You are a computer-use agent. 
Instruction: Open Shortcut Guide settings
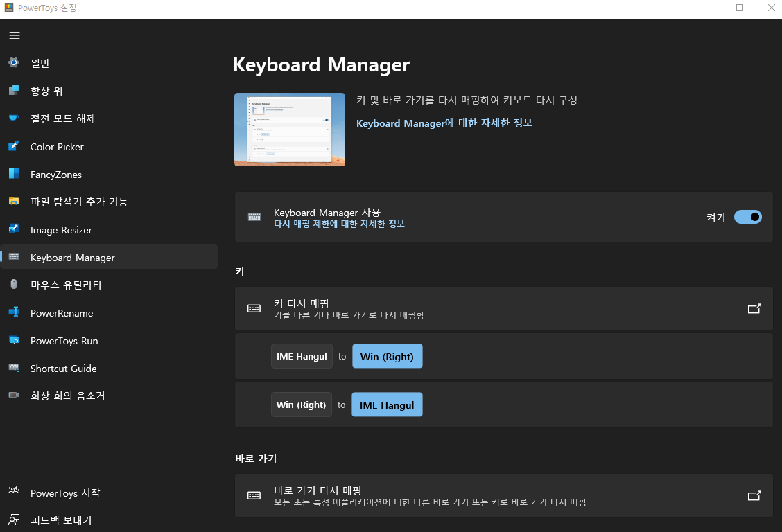point(109,369)
